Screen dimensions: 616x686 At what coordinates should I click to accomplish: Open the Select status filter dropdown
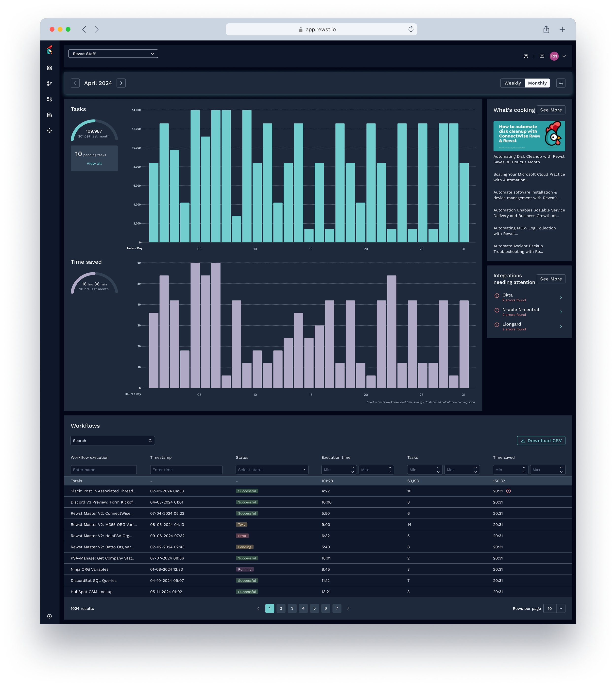click(272, 469)
